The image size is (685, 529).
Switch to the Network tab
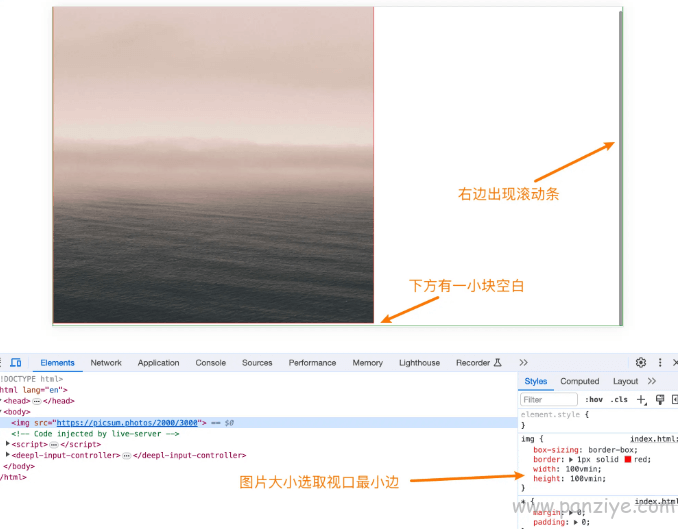[106, 363]
